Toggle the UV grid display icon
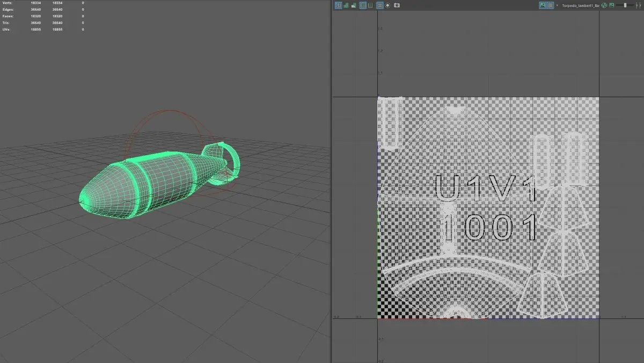The image size is (644, 363). point(339,5)
